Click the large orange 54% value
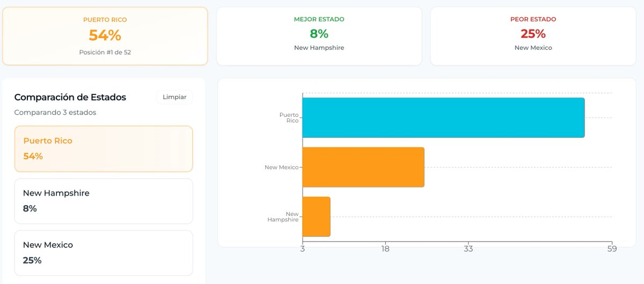The image size is (644, 284). coord(105,35)
